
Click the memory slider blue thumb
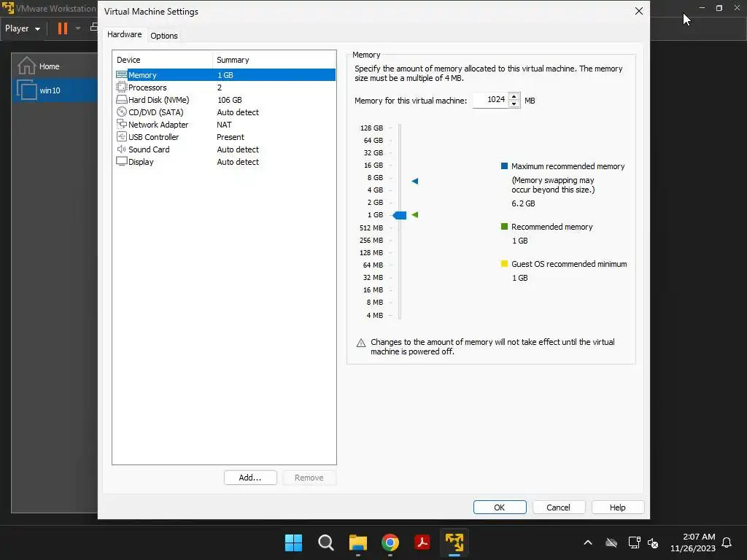(399, 215)
